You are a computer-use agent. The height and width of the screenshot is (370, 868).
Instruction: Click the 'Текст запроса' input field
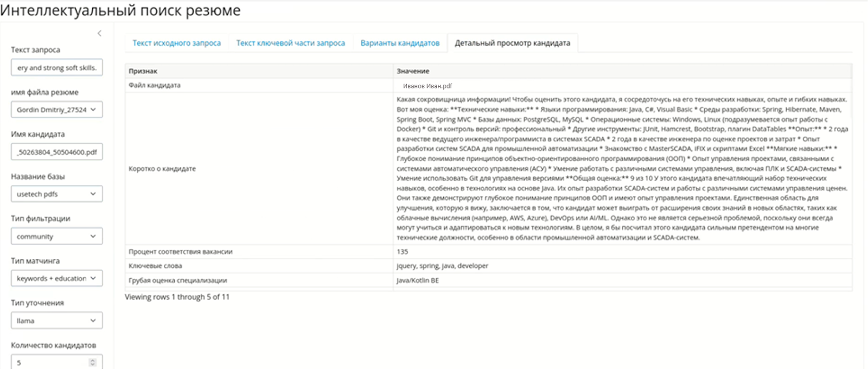click(x=56, y=68)
